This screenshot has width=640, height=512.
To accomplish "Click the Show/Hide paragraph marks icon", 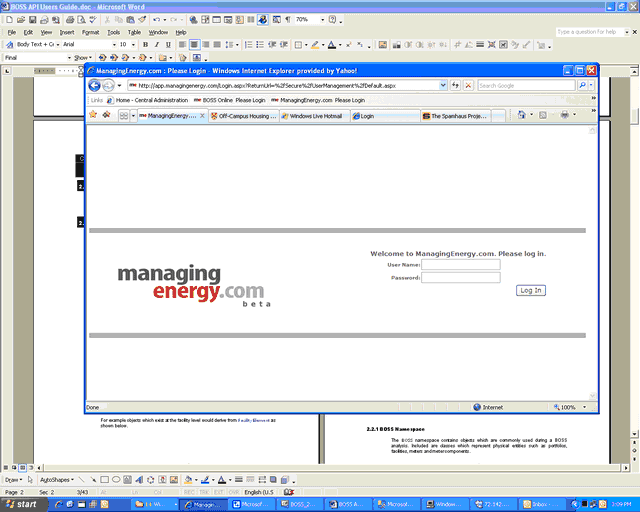I will [x=288, y=20].
